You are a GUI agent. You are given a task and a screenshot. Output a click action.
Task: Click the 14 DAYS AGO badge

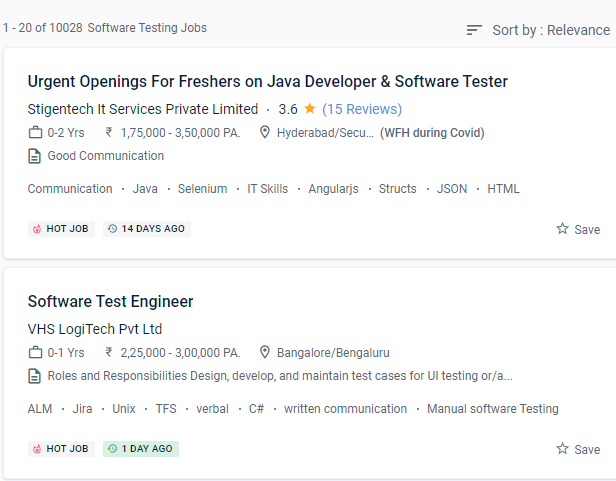click(146, 229)
